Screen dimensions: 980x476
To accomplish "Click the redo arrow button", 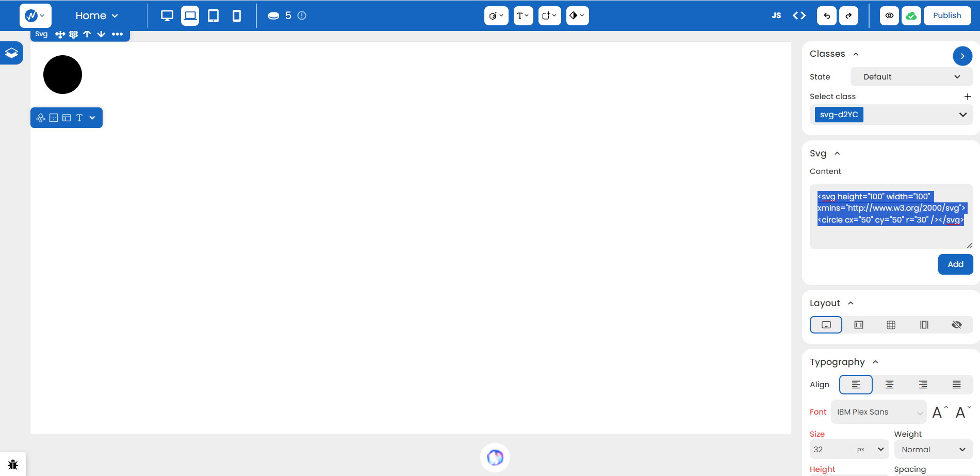I will [848, 15].
